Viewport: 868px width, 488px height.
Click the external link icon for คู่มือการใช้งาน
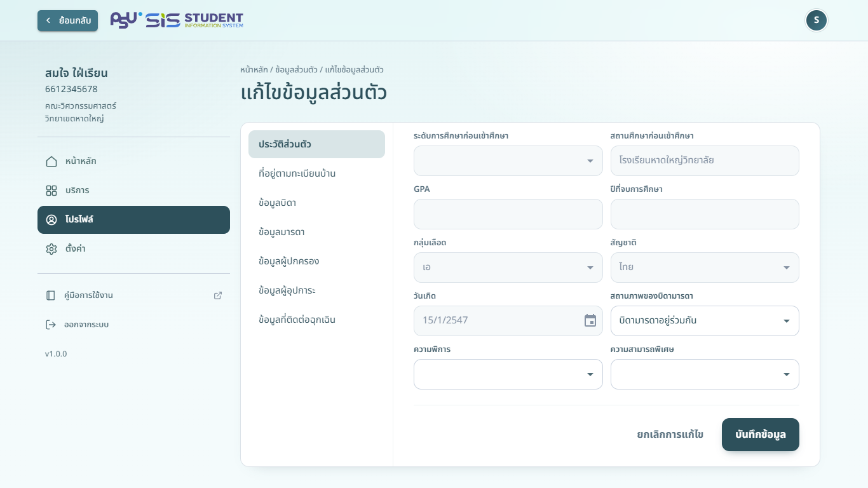(x=218, y=295)
